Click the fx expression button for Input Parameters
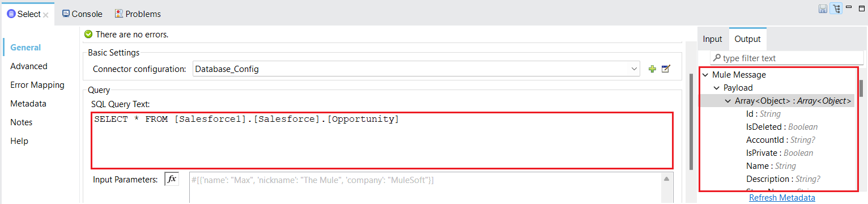This screenshot has height=204, width=868. (171, 179)
